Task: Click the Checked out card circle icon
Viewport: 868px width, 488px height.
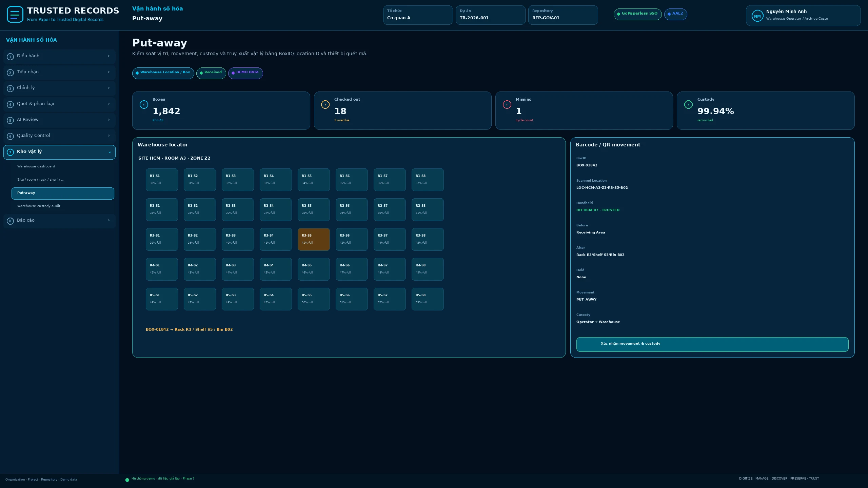Action: 325,104
